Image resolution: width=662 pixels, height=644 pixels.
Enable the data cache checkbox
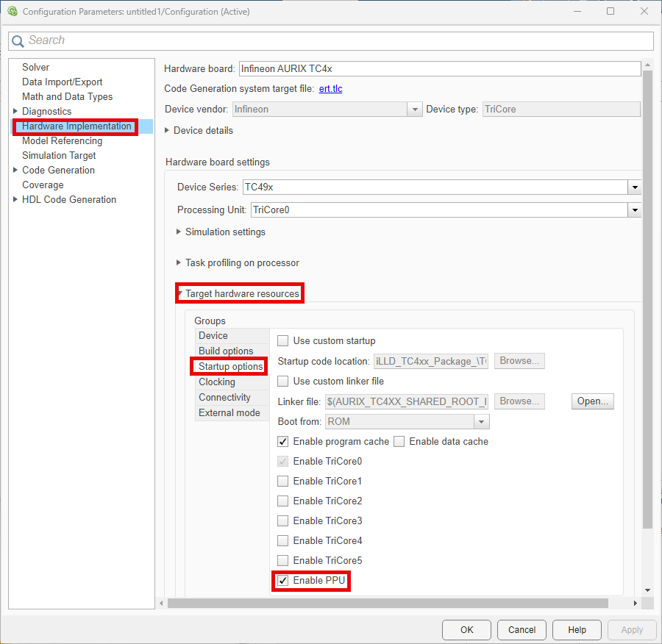[399, 441]
